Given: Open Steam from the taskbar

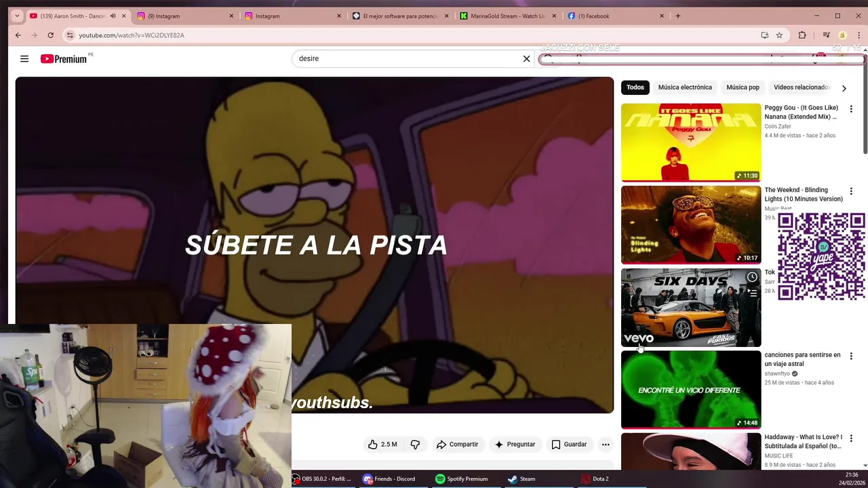Looking at the screenshot, I should point(521,479).
